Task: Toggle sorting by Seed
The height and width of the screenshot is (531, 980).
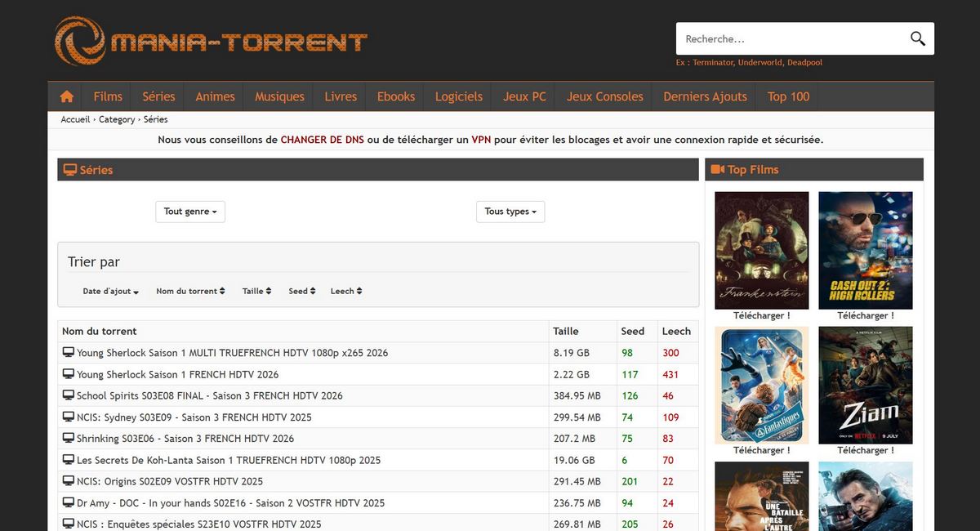Action: [301, 291]
